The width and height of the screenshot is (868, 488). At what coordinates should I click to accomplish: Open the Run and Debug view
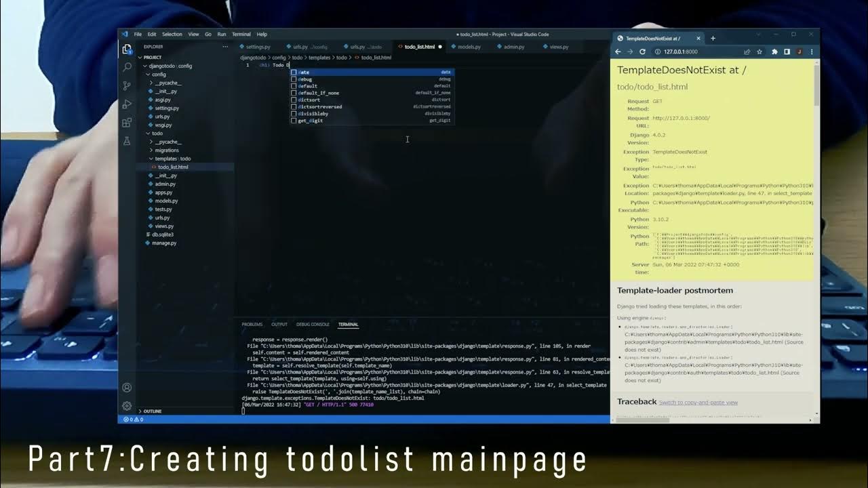[x=126, y=104]
